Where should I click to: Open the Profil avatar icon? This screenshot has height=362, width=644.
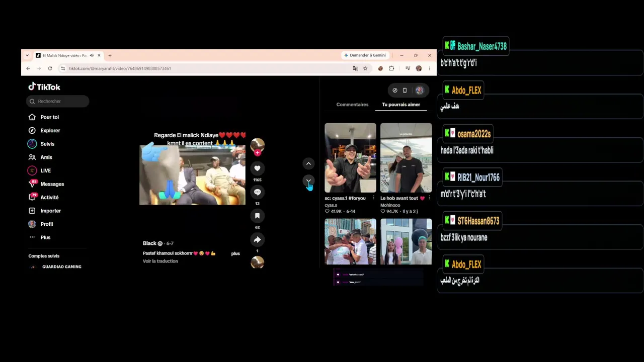coord(32,224)
